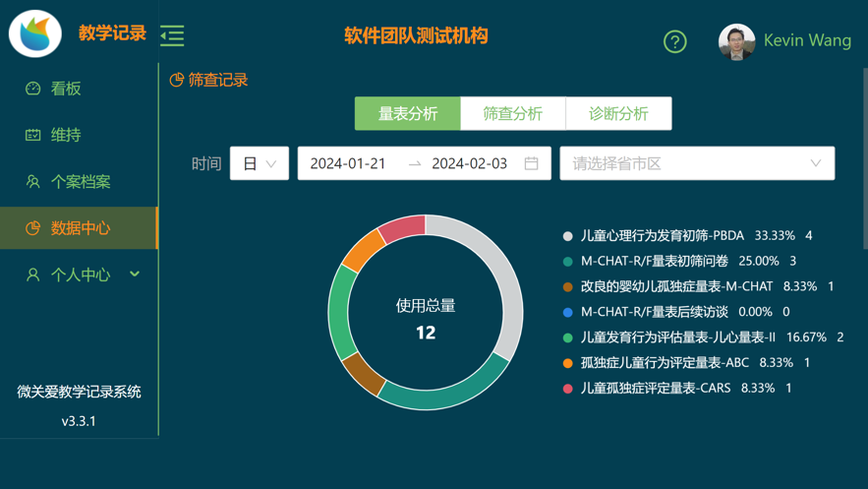Switch to the 诊断分析 tab
The height and width of the screenshot is (489, 868).
[x=618, y=113]
